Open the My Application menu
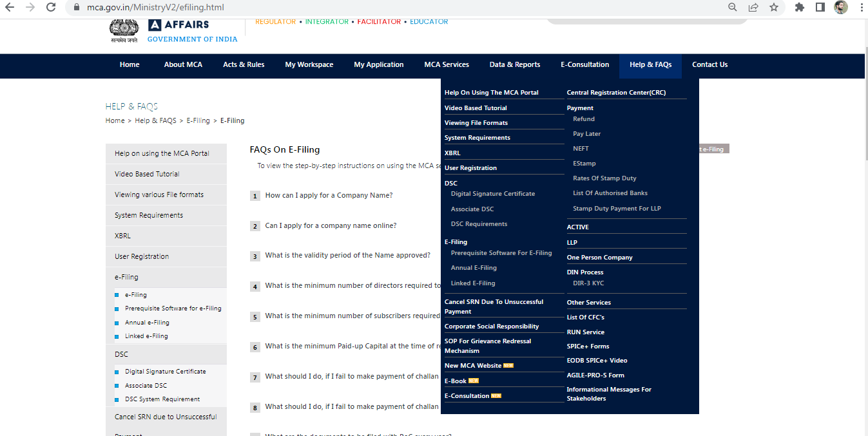868x436 pixels. [379, 64]
